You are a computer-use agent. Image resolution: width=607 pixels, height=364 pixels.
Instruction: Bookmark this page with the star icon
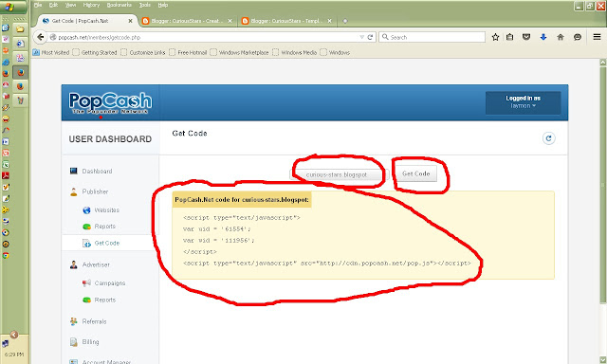(495, 37)
